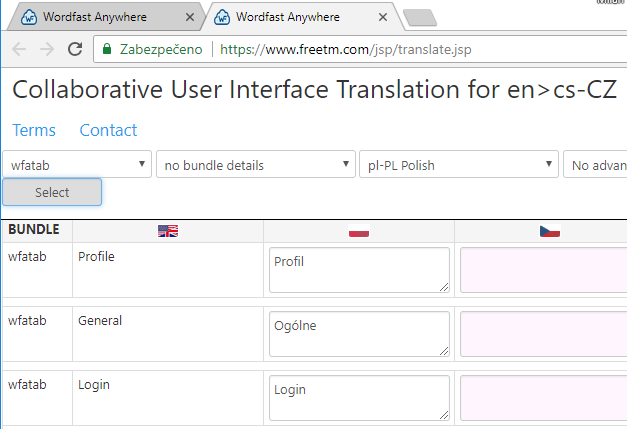
Task: Click 'wfatab' in the Login row
Action: point(27,385)
